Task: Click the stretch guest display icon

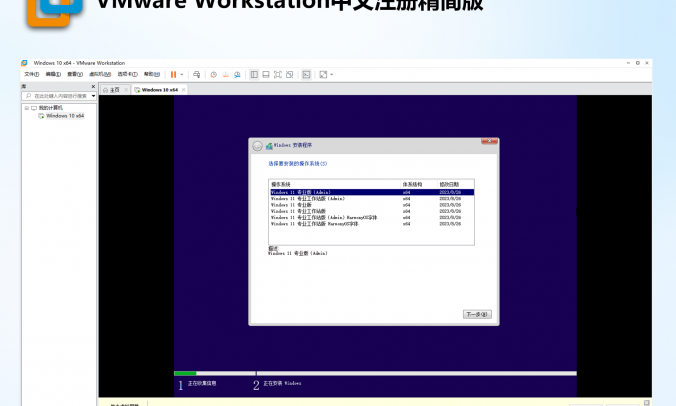Action: (323, 75)
